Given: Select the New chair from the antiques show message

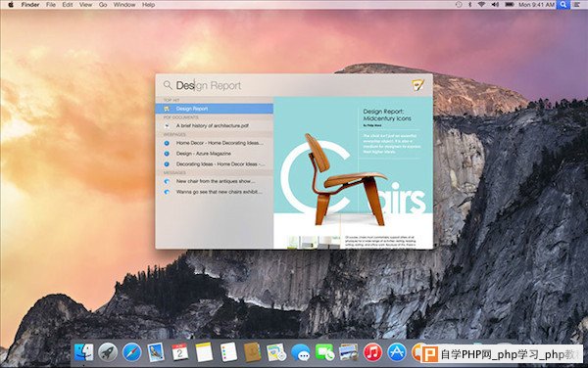Looking at the screenshot, I should (x=214, y=181).
